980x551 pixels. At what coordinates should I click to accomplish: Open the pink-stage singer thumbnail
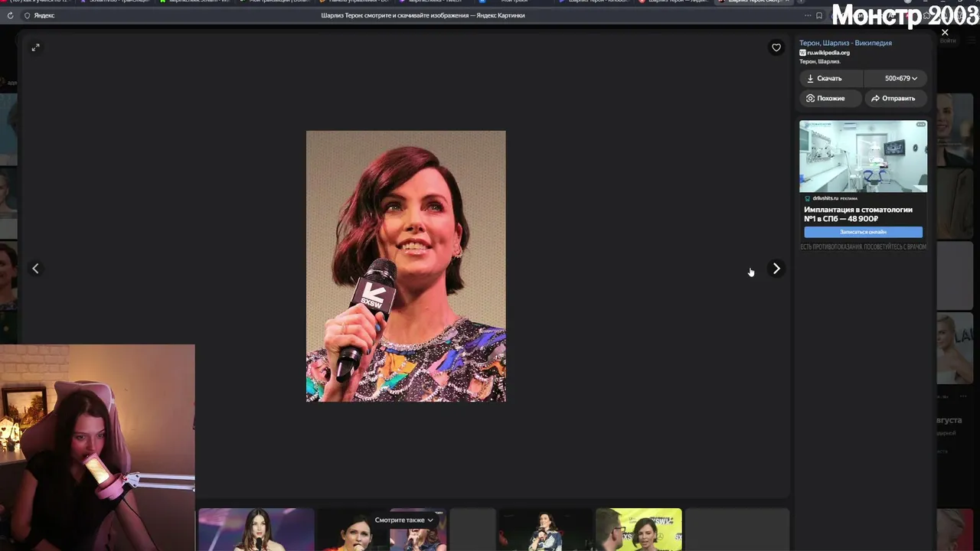(256, 530)
